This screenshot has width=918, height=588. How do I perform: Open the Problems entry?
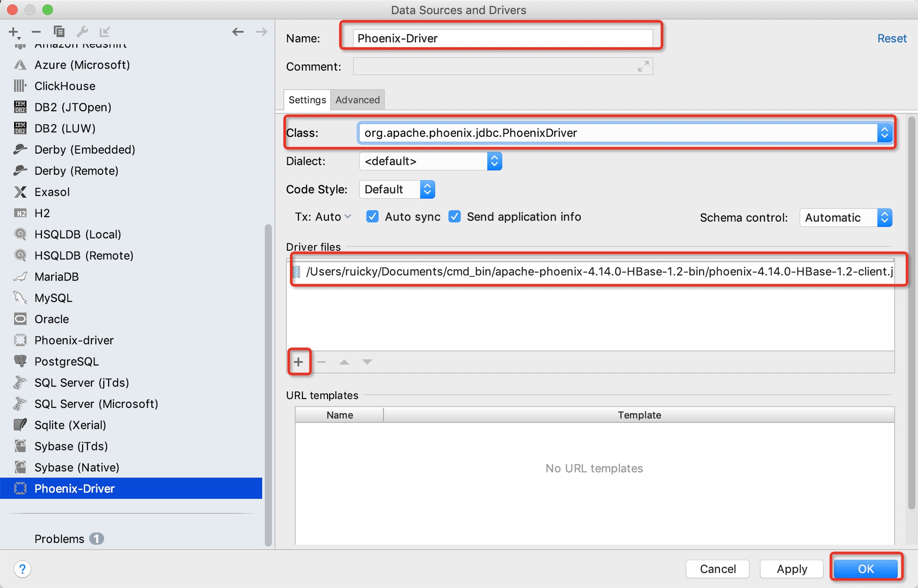[68, 539]
